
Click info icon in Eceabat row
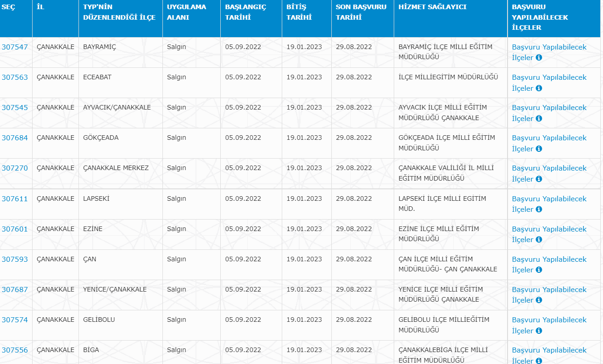click(539, 88)
